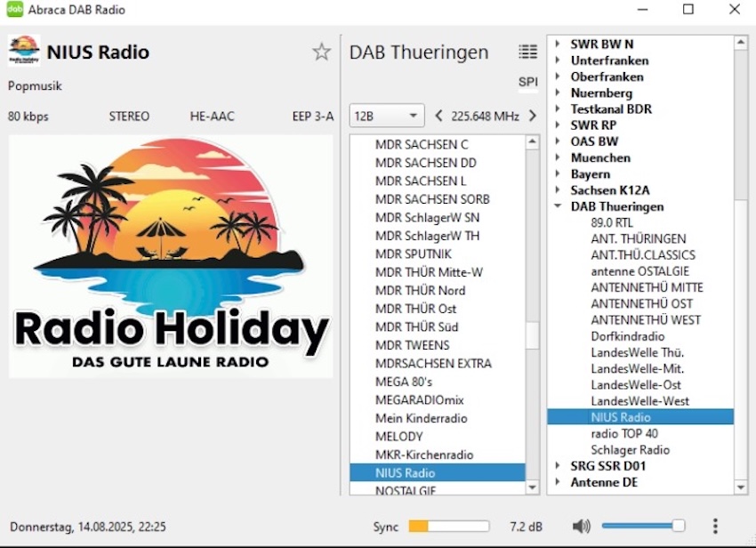This screenshot has height=548, width=756.
Task: Adjust the volume slider handle
Action: tap(679, 526)
